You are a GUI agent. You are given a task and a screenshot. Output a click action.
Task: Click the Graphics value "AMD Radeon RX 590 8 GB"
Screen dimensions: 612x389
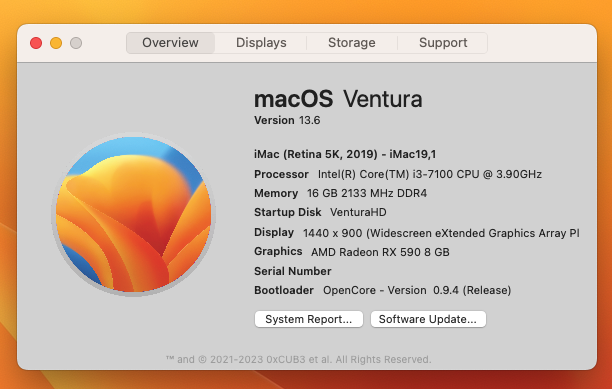coord(380,252)
